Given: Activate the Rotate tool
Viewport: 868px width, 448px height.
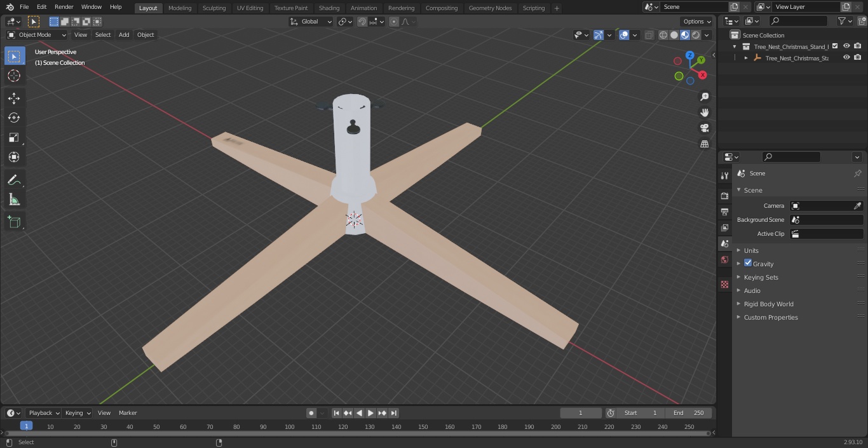Looking at the screenshot, I should click(x=14, y=118).
